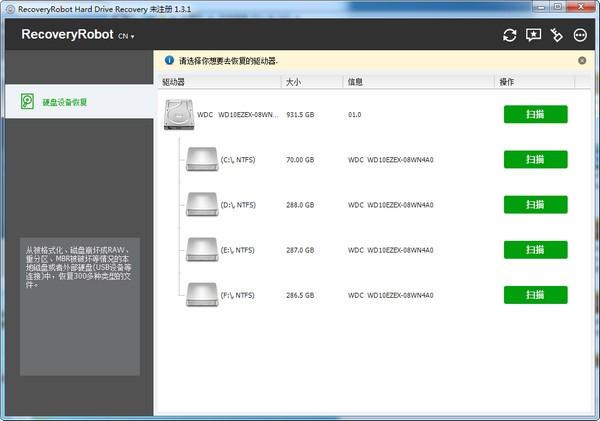This screenshot has width=600, height=421.
Task: Dismiss the yellow info notification bar
Action: tap(582, 60)
